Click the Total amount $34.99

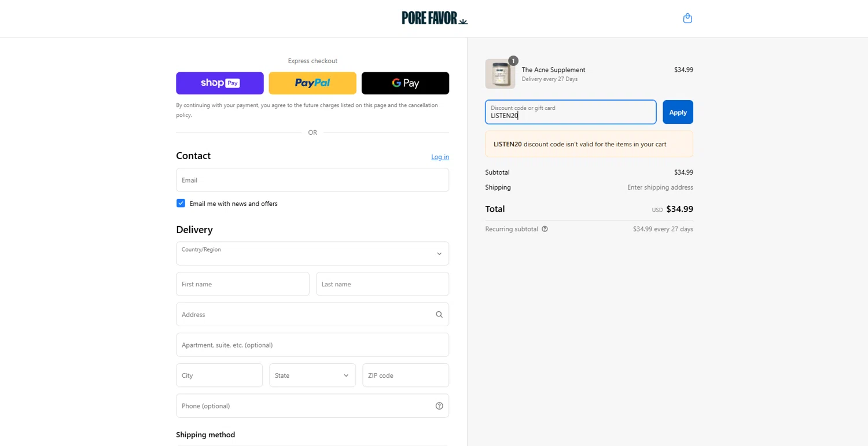pos(679,209)
